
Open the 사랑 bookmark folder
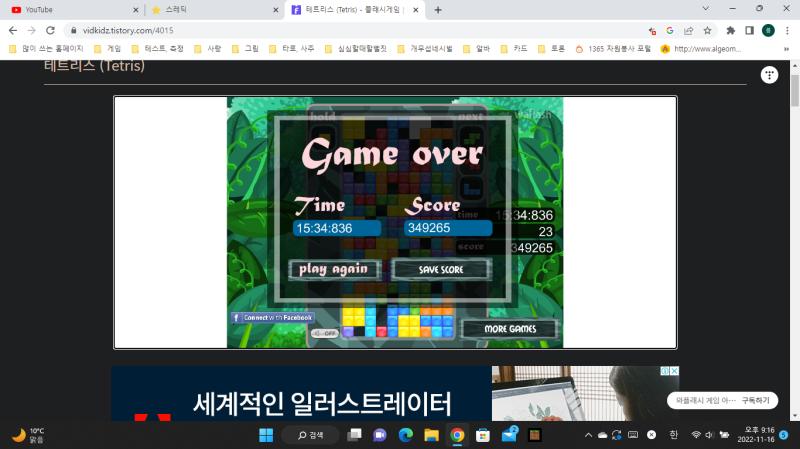coord(208,49)
